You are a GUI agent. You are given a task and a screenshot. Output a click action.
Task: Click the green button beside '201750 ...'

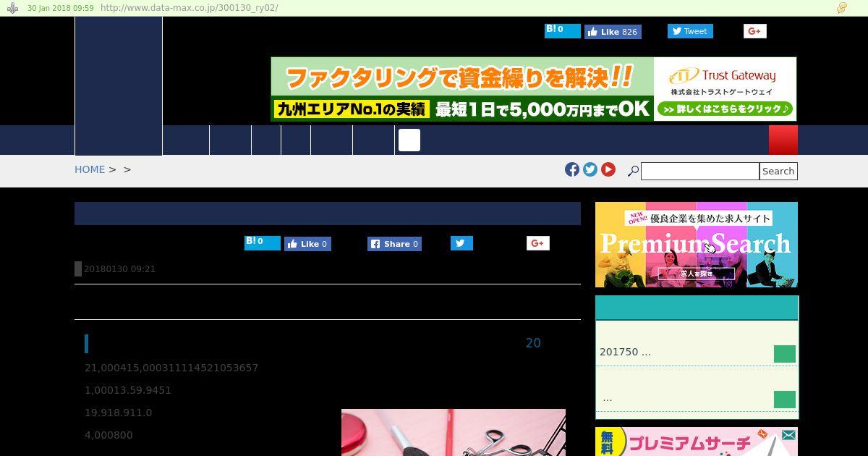pos(785,353)
